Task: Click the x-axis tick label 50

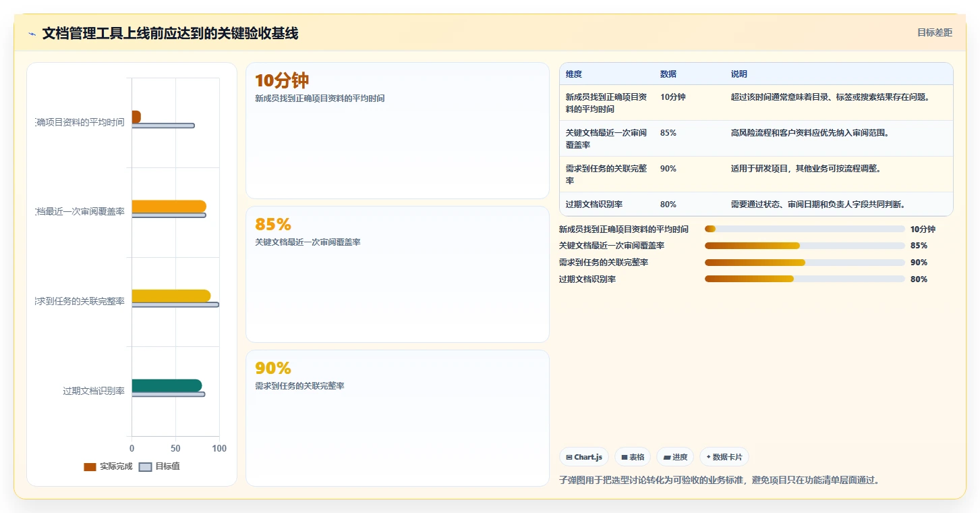Action: coord(175,448)
